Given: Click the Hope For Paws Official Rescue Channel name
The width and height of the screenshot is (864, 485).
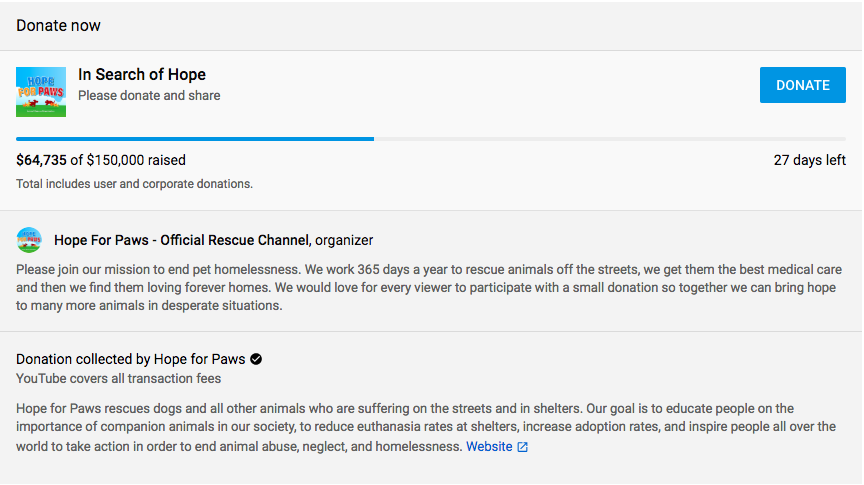Looking at the screenshot, I should tap(182, 240).
